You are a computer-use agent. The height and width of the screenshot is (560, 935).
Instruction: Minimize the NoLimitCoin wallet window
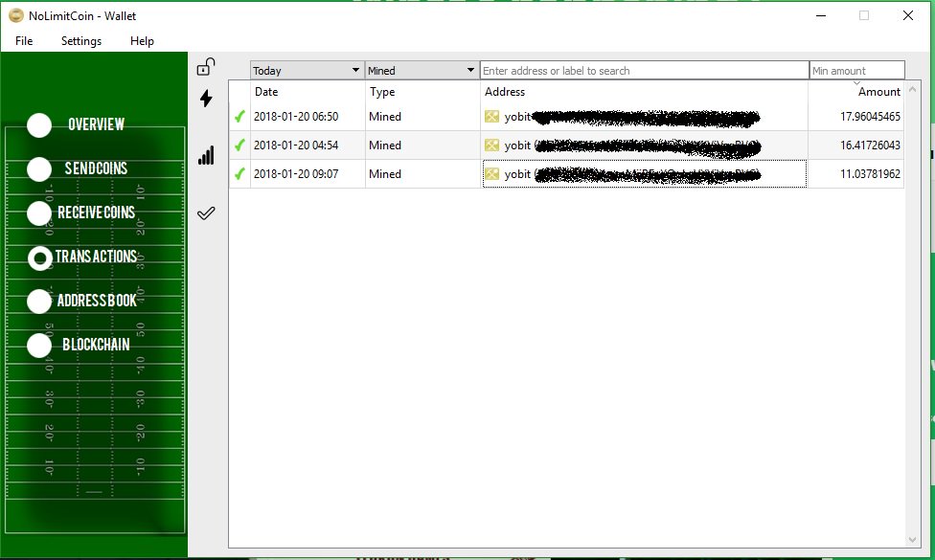821,16
